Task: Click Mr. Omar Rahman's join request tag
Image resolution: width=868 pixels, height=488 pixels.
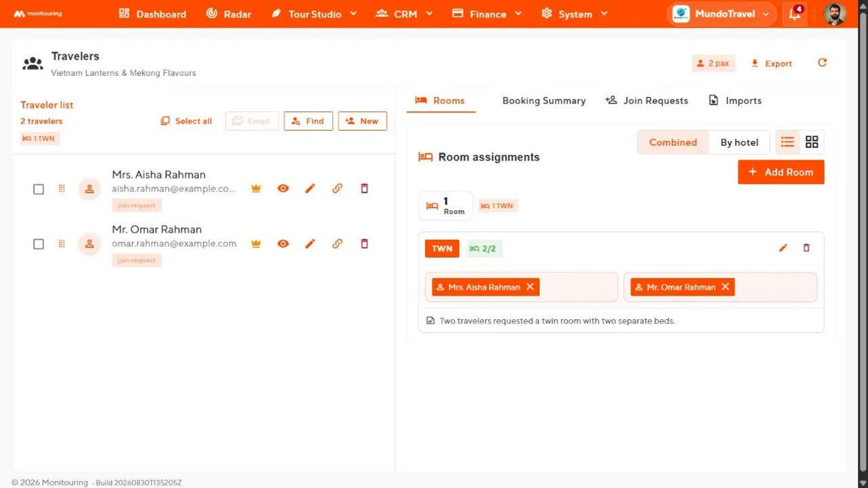Action: (136, 260)
